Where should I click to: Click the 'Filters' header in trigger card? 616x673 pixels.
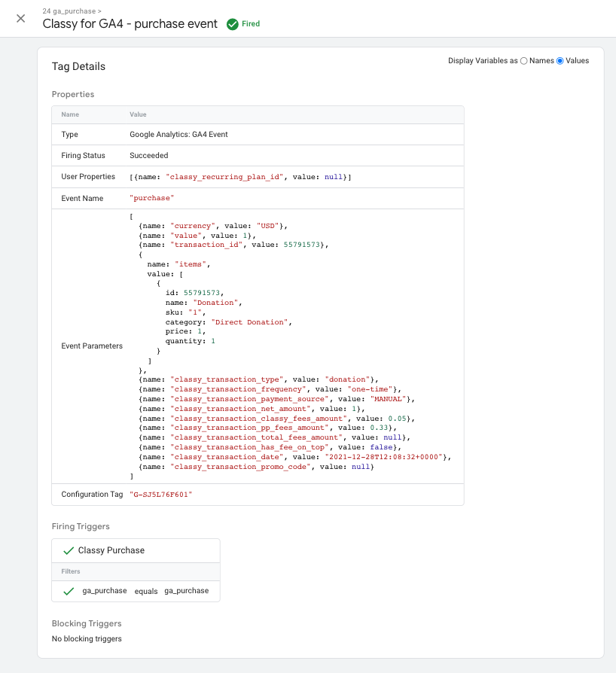point(70,571)
